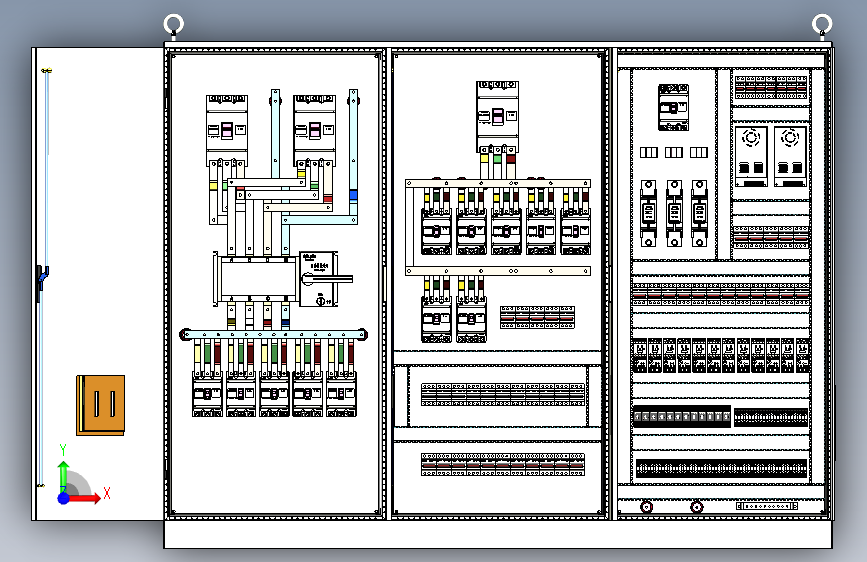Select the small breaker atop the right panel
The height and width of the screenshot is (562, 867).
pos(673,107)
